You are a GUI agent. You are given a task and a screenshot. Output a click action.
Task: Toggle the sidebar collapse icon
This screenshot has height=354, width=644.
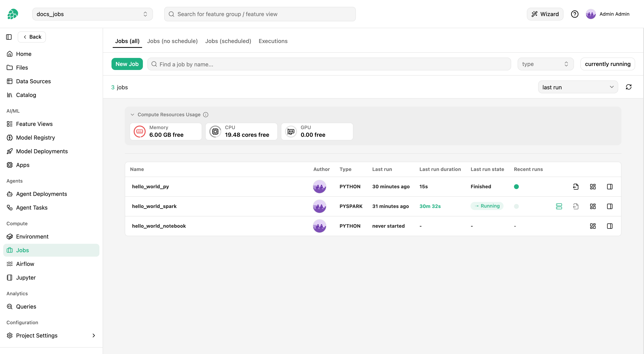point(9,37)
